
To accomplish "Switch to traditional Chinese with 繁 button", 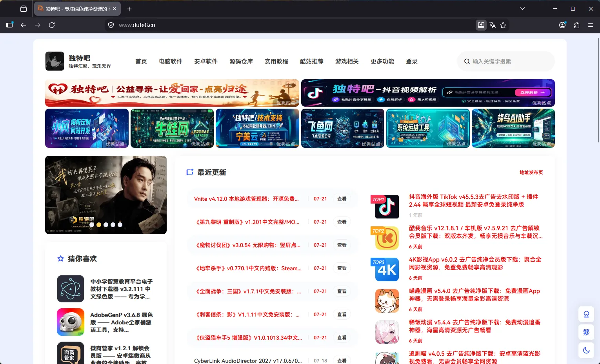I will click(586, 332).
